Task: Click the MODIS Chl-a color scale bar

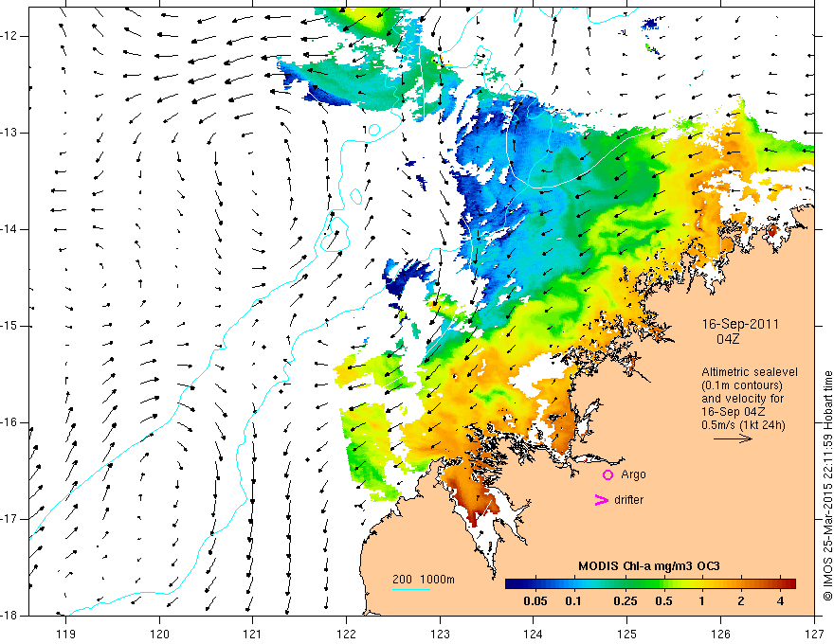Action: click(650, 583)
